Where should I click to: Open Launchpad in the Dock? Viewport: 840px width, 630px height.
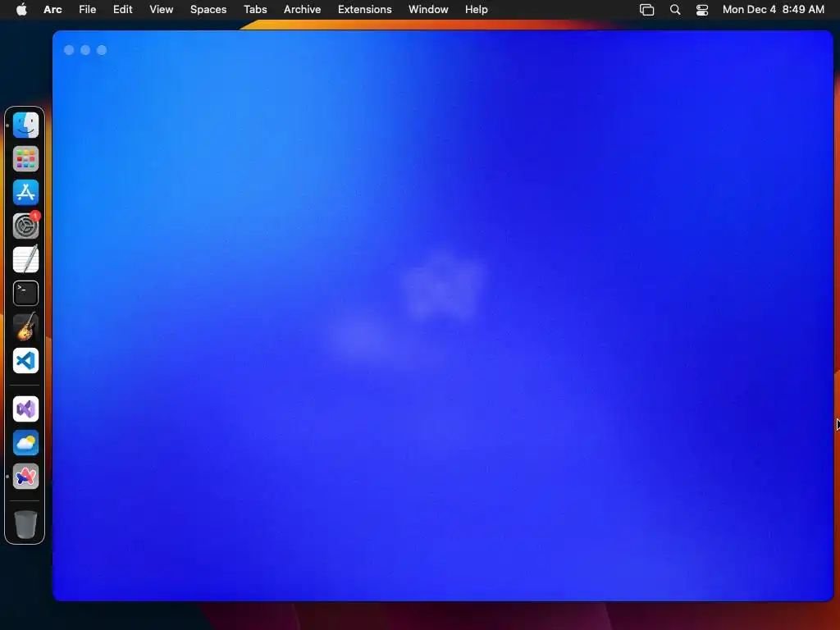25,158
